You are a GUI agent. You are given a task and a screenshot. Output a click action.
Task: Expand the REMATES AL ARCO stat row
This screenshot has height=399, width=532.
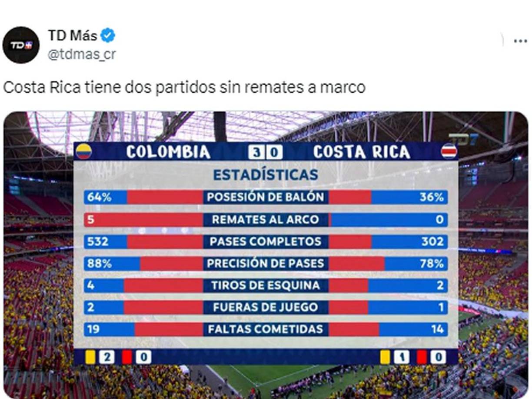coord(266,219)
